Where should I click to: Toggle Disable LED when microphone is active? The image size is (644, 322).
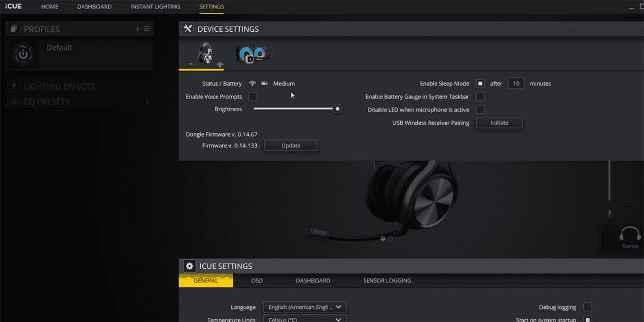pos(480,109)
